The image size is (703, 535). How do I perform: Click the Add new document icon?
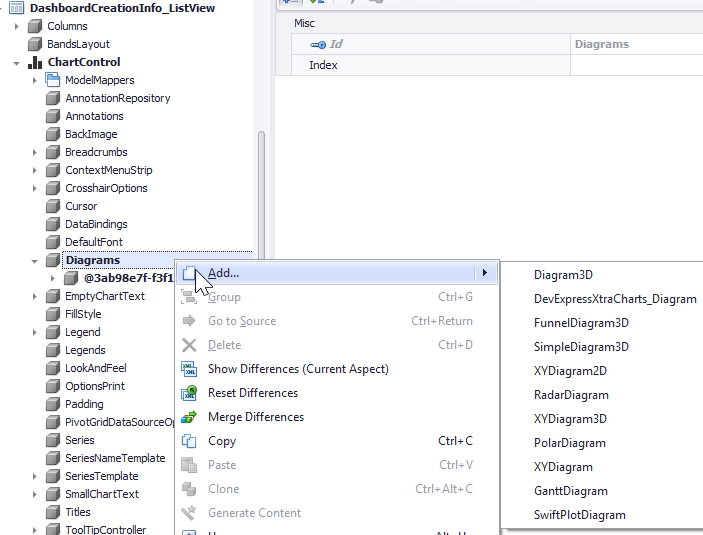coord(189,273)
